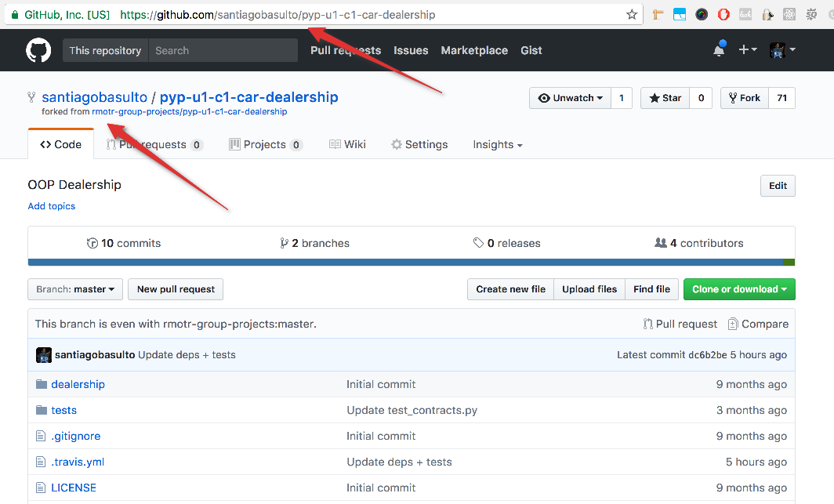834x504 pixels.
Task: Toggle the Unwatch dropdown
Action: [570, 98]
